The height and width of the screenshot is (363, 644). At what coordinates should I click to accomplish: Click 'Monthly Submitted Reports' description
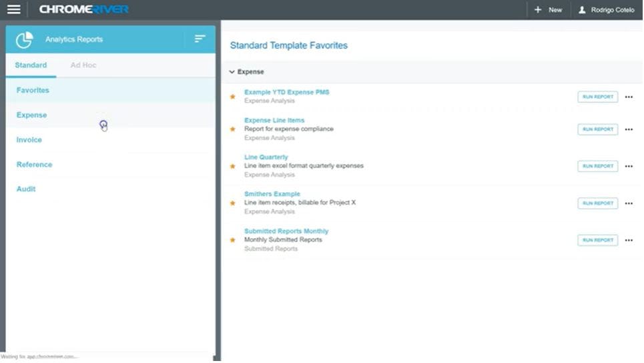tap(283, 240)
